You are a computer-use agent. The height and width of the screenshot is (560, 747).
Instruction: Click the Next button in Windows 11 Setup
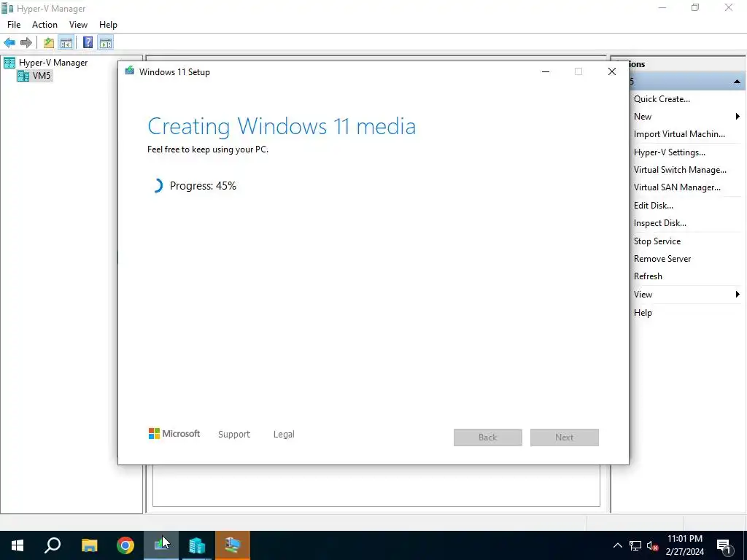click(565, 437)
